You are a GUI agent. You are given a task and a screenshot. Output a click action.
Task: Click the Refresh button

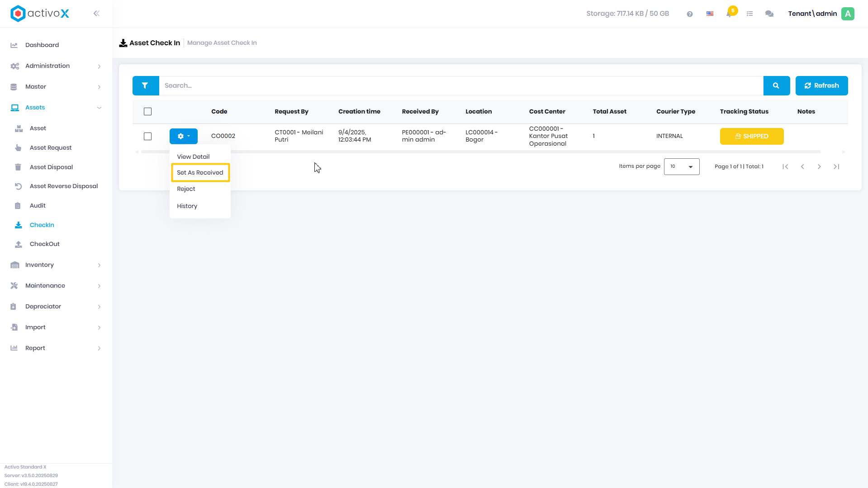click(x=821, y=85)
